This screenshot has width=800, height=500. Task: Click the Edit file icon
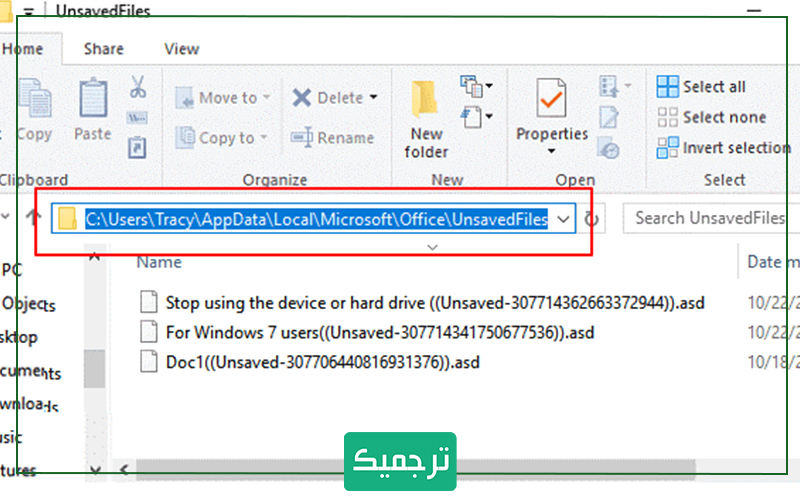coord(609,117)
